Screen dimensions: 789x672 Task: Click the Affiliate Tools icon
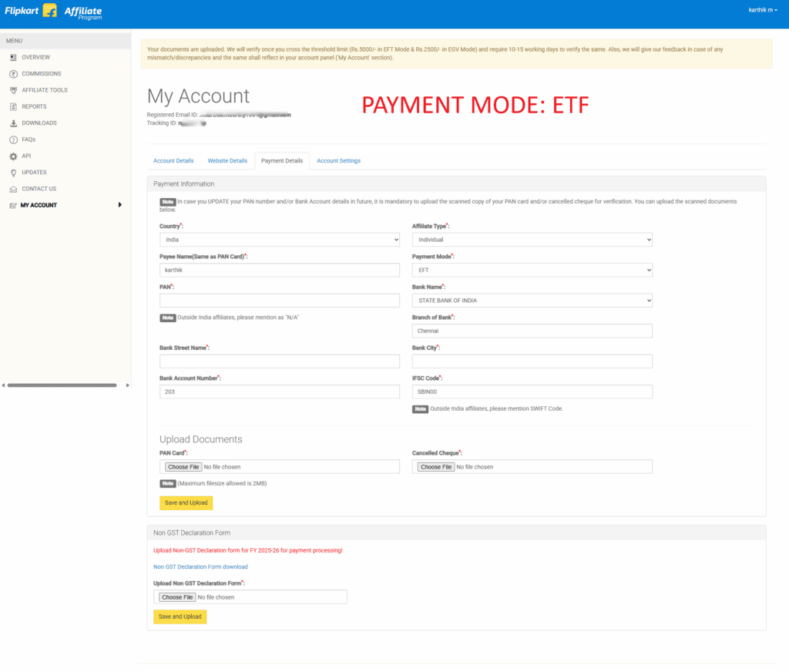click(x=14, y=91)
